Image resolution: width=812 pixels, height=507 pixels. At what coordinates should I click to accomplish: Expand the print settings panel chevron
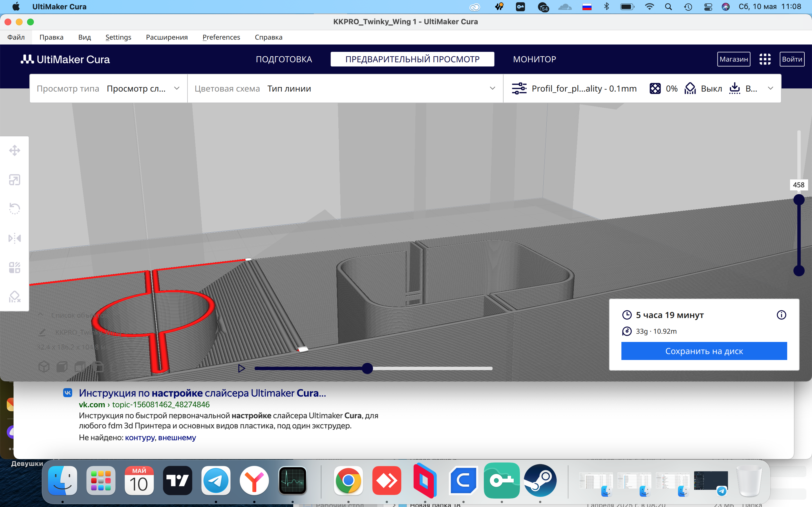[x=771, y=88]
